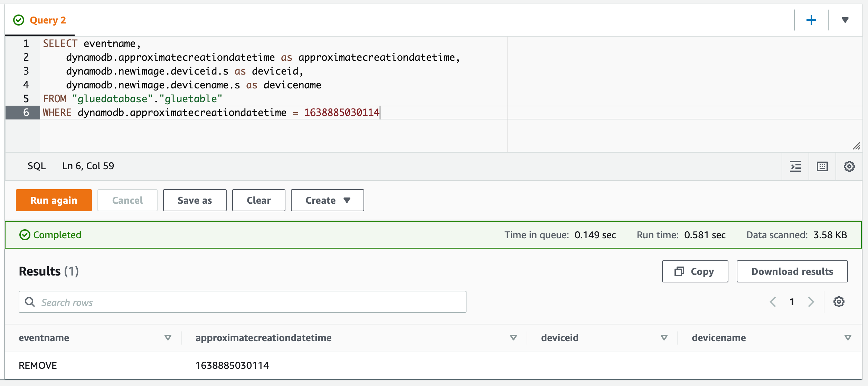The image size is (868, 386).
Task: Click the Save as button
Action: (195, 200)
